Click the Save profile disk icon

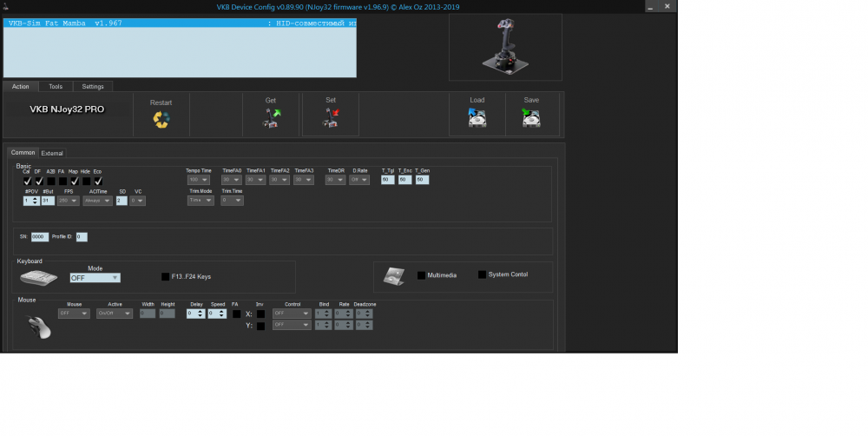pos(531,118)
